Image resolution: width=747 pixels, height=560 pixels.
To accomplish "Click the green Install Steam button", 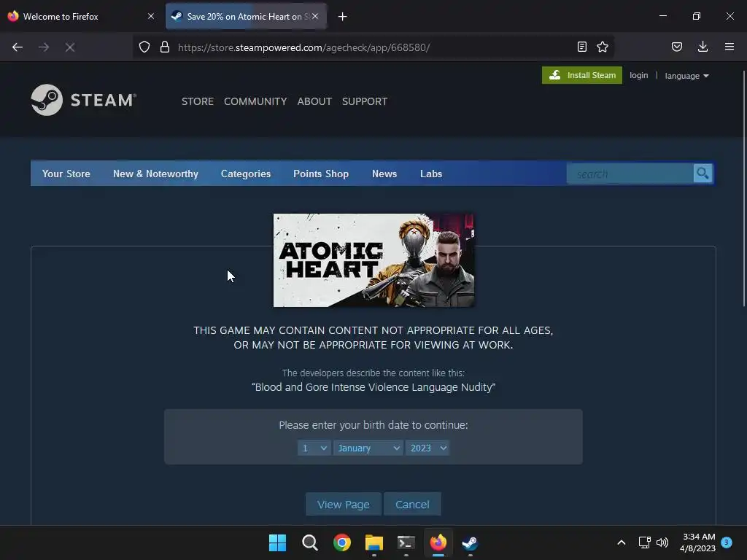I will pos(581,75).
